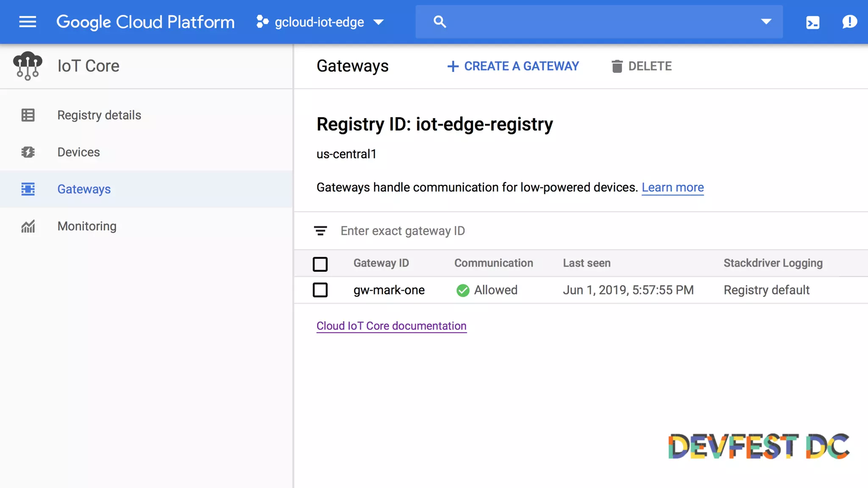Expand the search bar dropdown arrow
This screenshot has width=868, height=488.
[766, 22]
